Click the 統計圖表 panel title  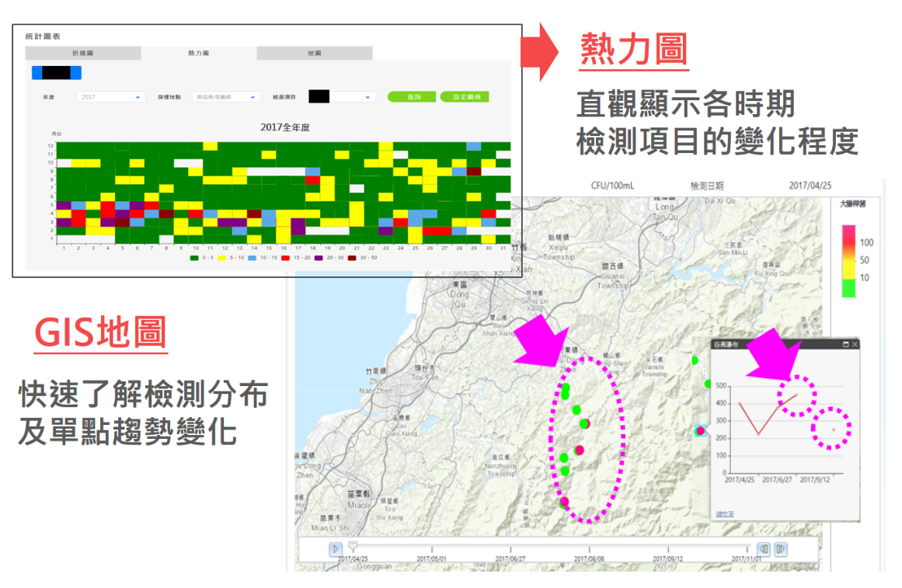click(43, 37)
